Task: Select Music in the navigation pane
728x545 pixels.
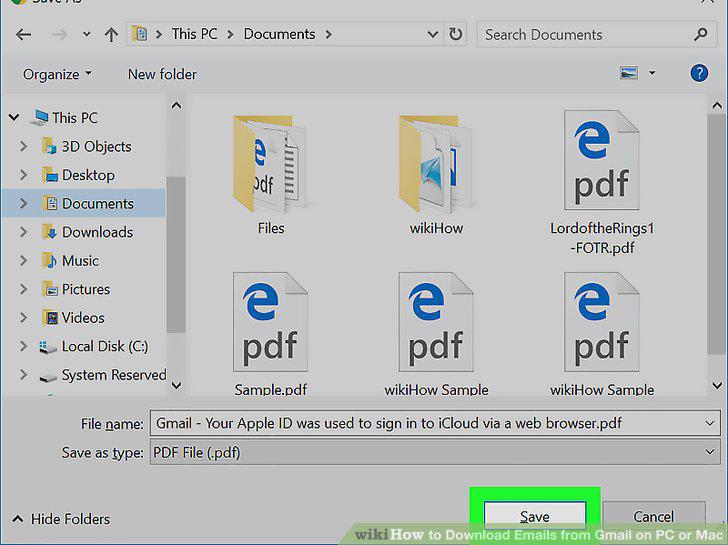Action: 80,261
